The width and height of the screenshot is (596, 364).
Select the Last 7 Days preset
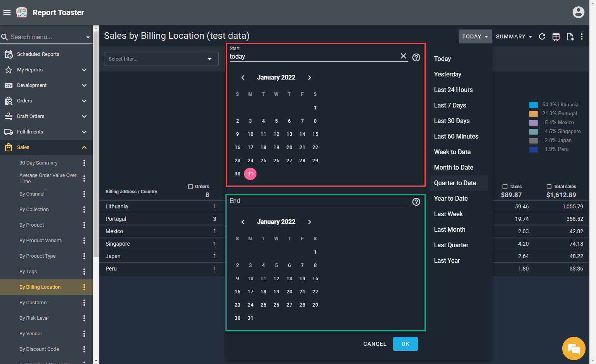click(450, 105)
